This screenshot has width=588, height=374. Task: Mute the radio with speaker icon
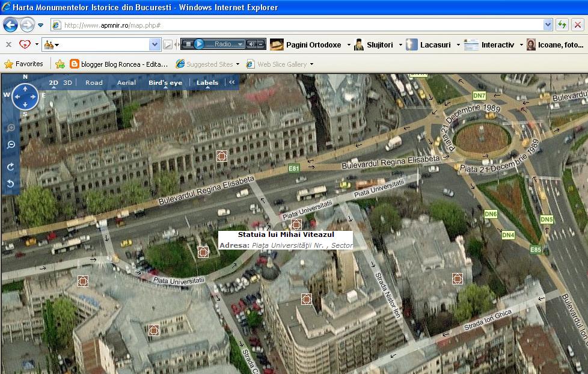point(252,44)
